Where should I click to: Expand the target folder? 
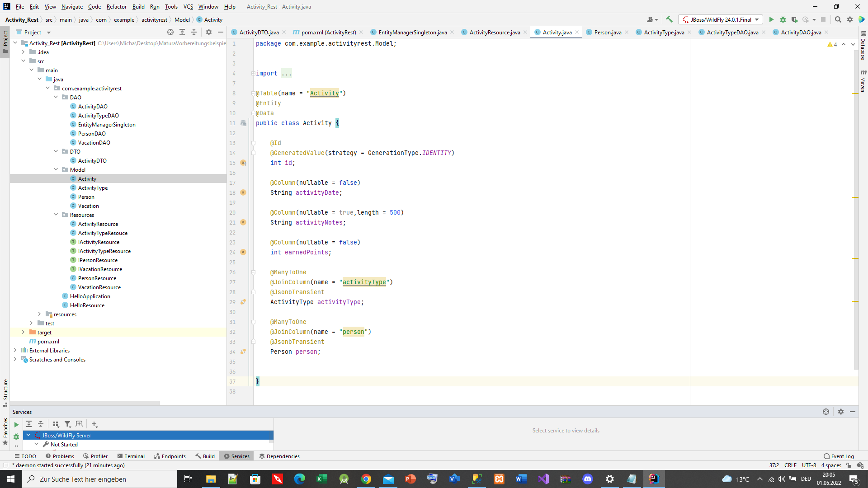click(23, 332)
